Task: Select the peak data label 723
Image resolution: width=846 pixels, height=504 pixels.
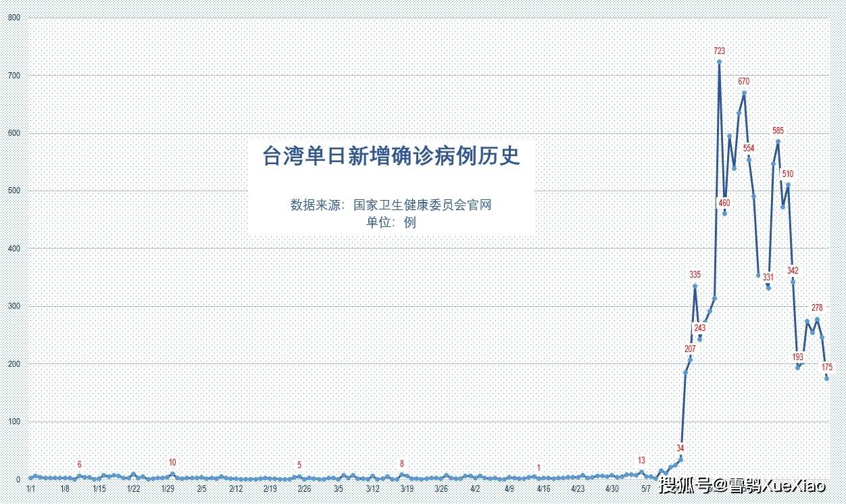Action: [x=720, y=51]
